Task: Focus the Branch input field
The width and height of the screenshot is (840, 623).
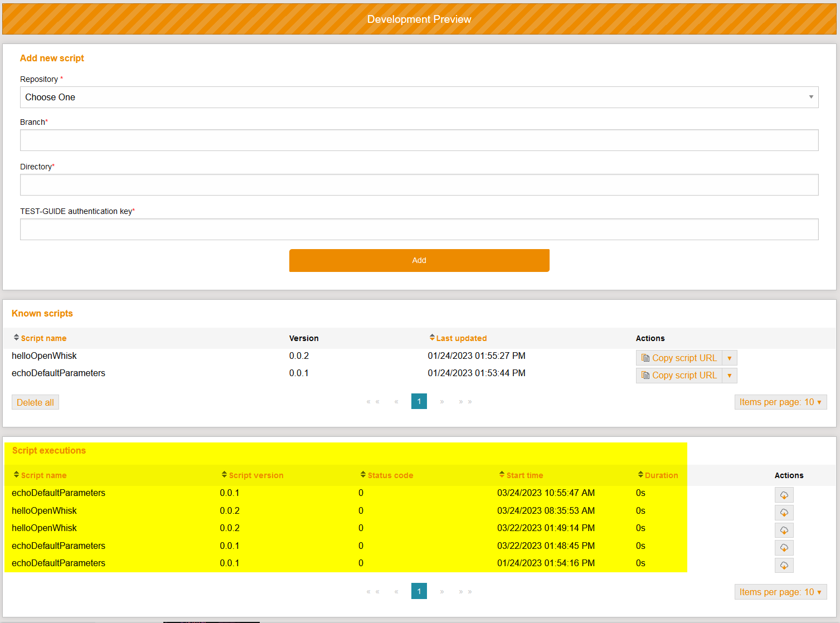Action: coord(419,140)
